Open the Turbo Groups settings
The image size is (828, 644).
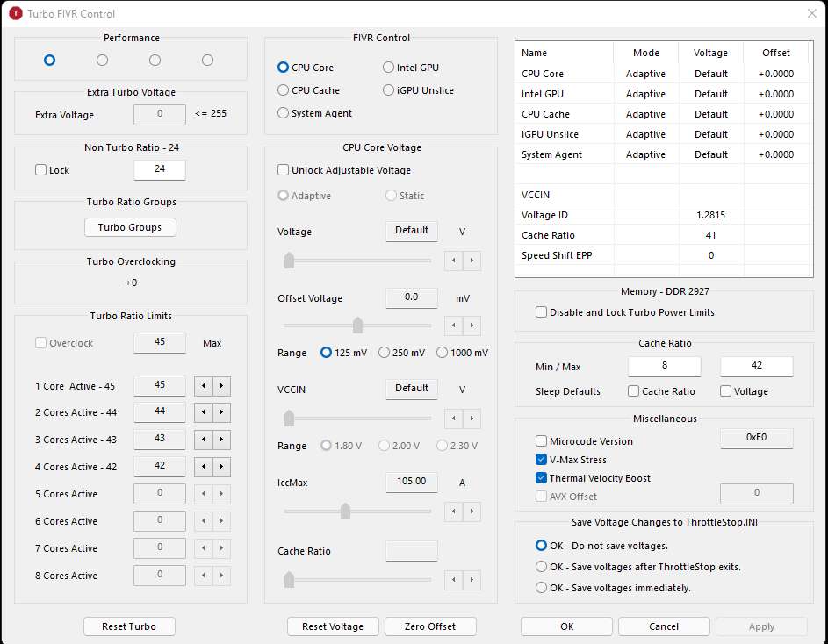click(x=130, y=227)
